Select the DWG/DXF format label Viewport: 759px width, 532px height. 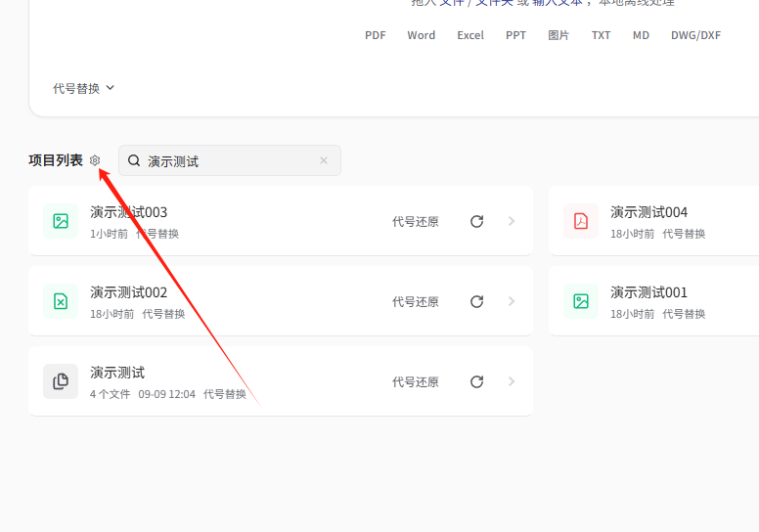pos(695,35)
